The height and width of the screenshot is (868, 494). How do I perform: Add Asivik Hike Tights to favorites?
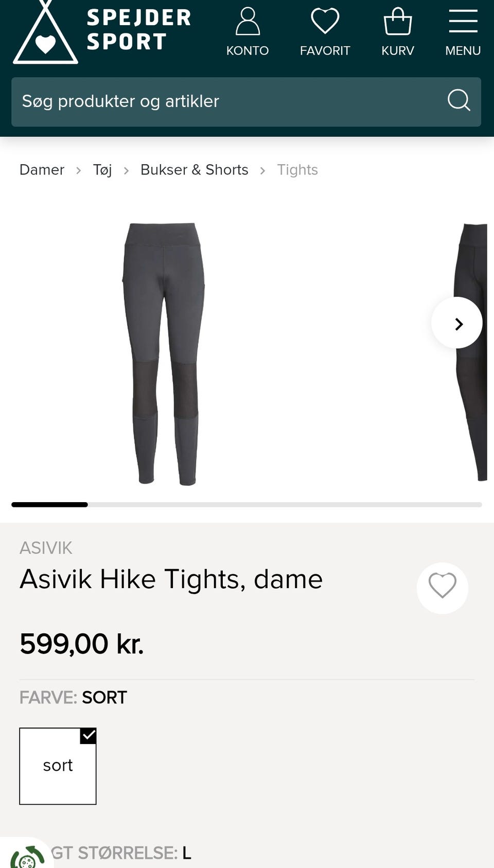tap(442, 588)
